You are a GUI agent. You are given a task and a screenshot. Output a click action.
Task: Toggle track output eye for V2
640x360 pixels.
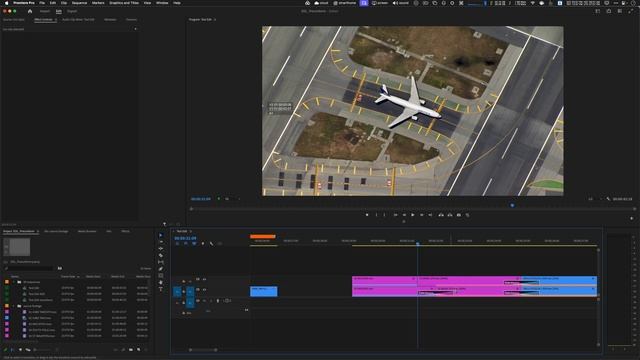pos(204,279)
